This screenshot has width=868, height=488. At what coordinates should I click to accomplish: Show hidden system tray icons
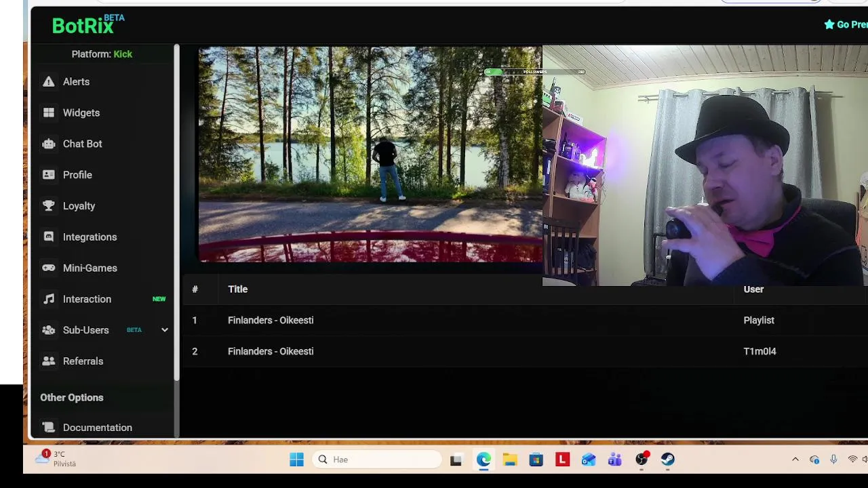(795, 460)
